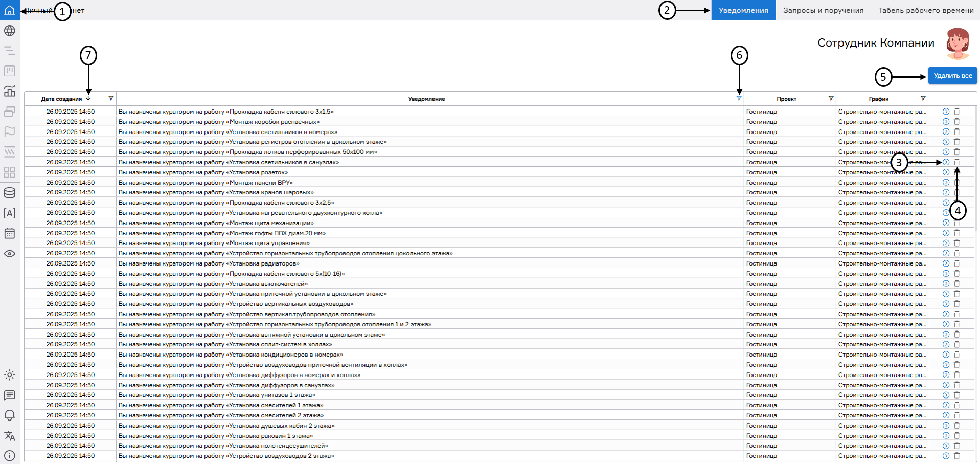The image size is (980, 464).
Task: Toggle the eye visibility icon in the sidebar
Action: 10,254
